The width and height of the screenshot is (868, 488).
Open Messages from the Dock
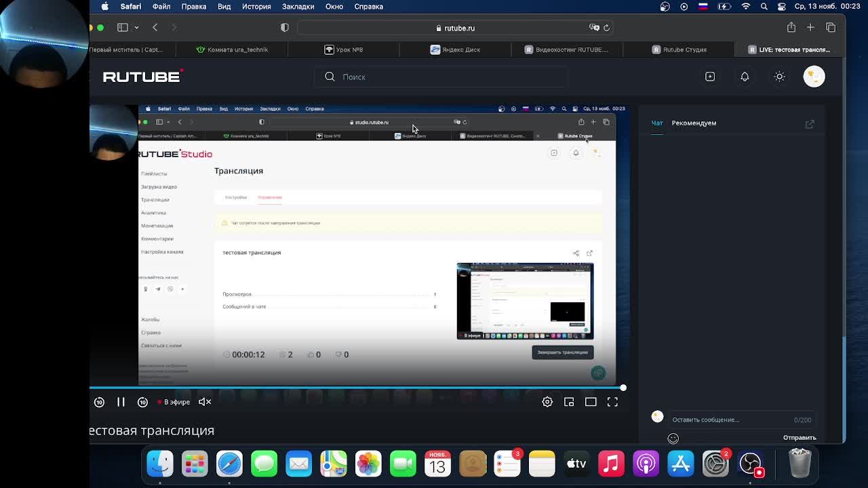264,464
